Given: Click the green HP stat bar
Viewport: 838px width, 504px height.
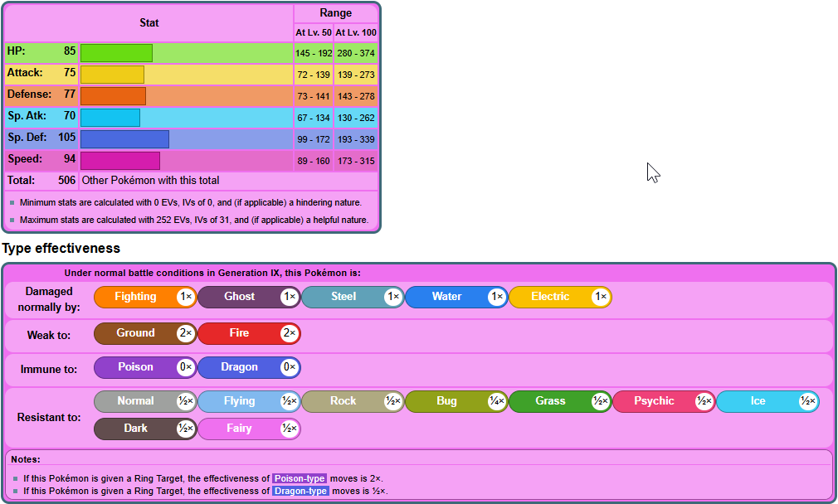Looking at the screenshot, I should [116, 53].
